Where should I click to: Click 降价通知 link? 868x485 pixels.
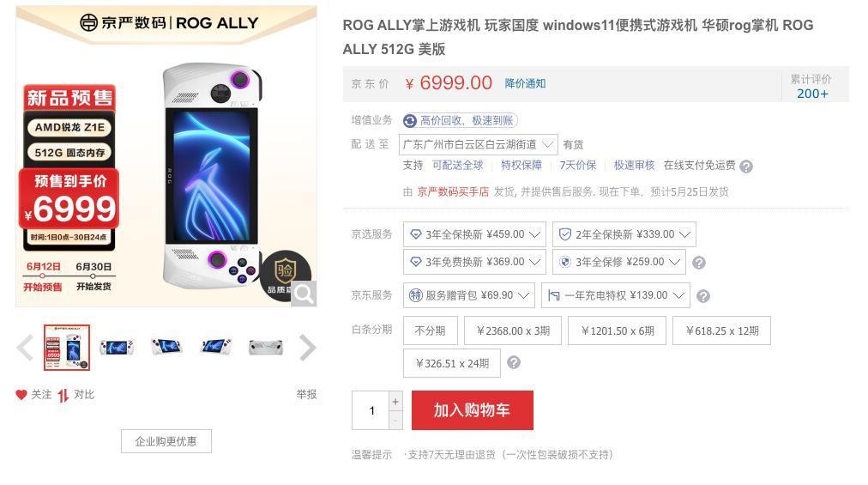click(x=525, y=84)
